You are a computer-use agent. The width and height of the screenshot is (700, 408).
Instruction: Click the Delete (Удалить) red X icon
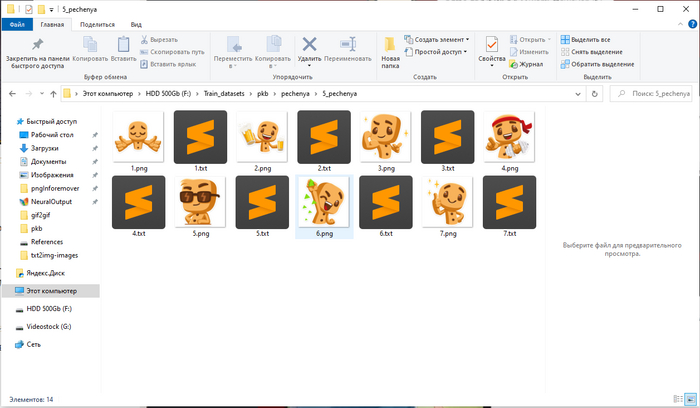point(309,46)
